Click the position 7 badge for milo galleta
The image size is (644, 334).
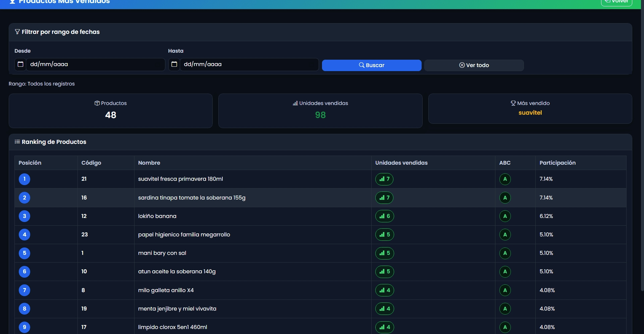click(x=24, y=290)
